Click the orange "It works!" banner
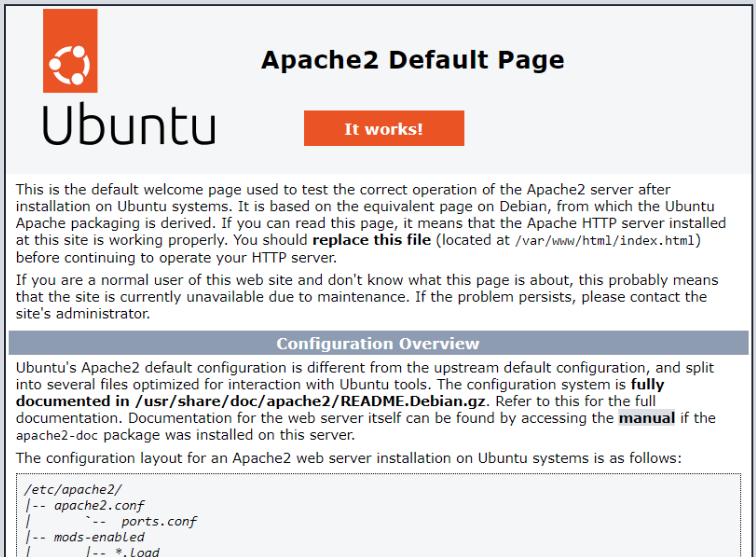This screenshot has width=756, height=557. (383, 129)
